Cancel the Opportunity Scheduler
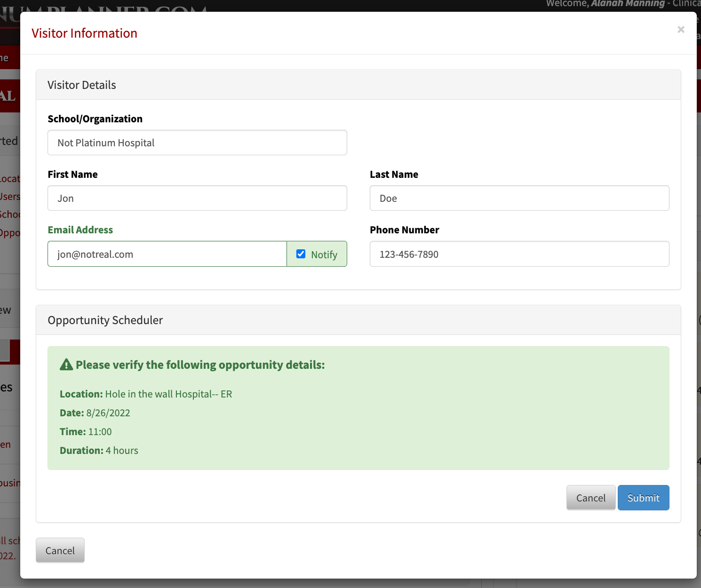701x588 pixels. point(591,497)
